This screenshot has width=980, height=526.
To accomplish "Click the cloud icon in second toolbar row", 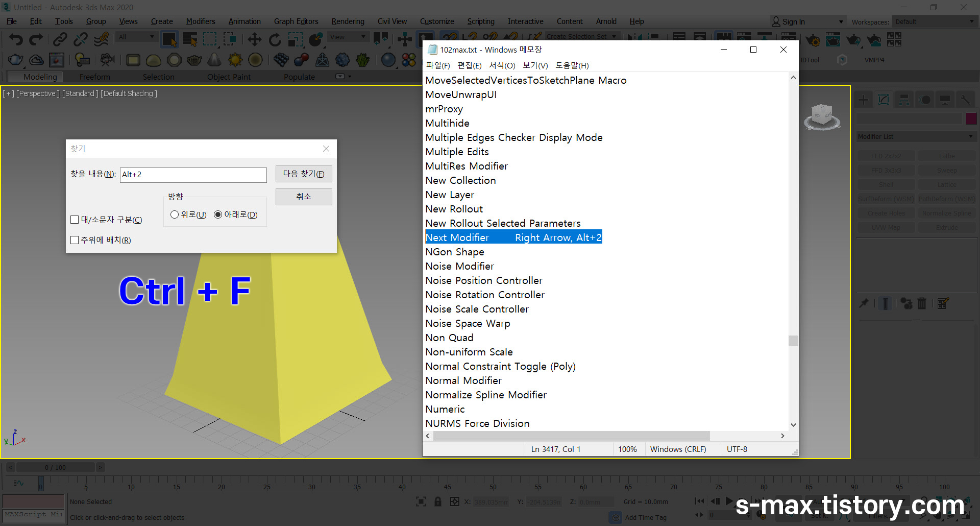I will (x=36, y=60).
